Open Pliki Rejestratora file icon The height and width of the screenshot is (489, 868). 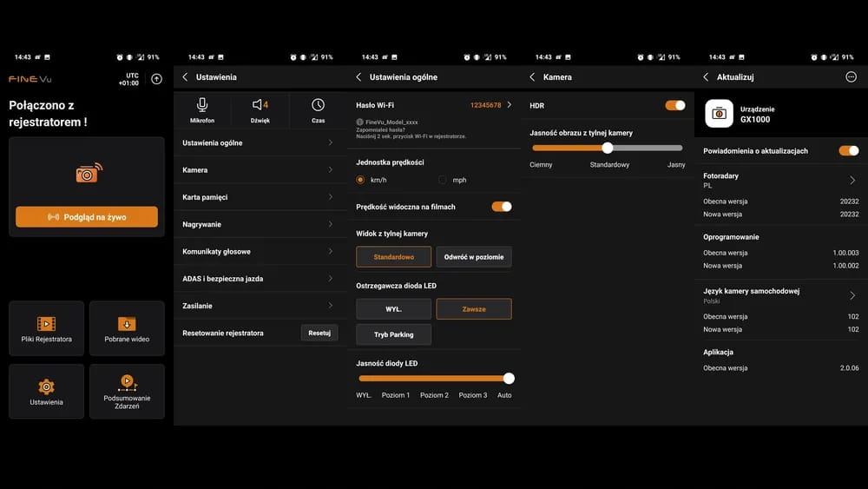tap(46, 323)
